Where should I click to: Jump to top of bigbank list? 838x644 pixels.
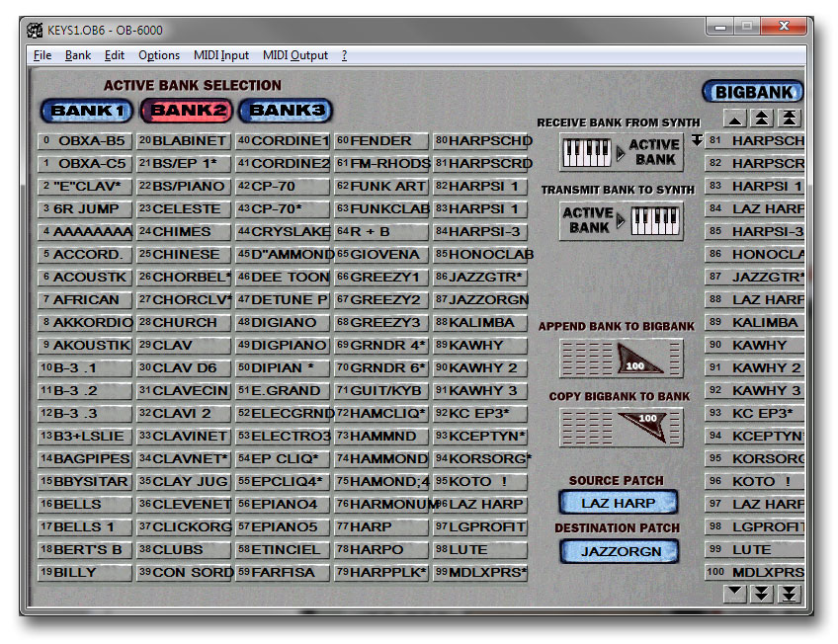[790, 118]
